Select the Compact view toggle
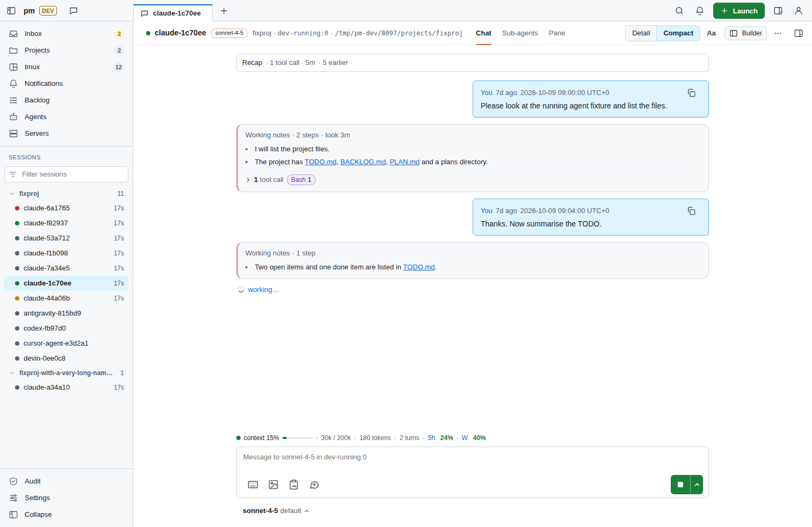 coord(678,33)
